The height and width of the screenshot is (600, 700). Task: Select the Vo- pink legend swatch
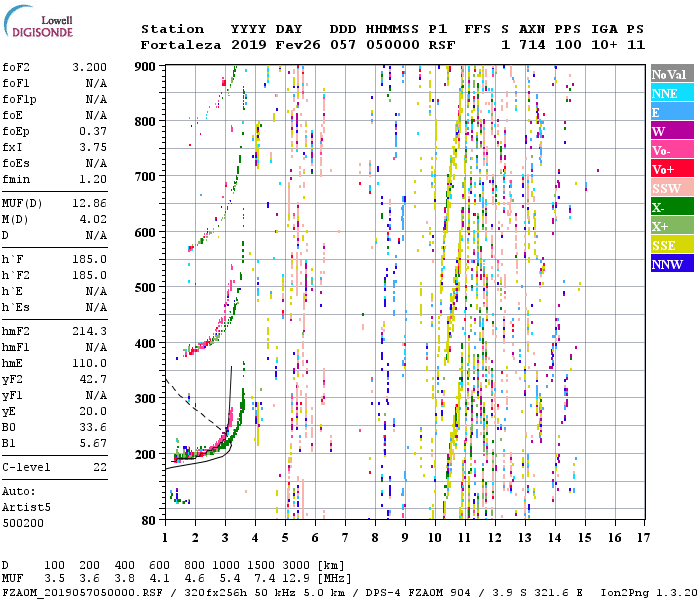(672, 150)
